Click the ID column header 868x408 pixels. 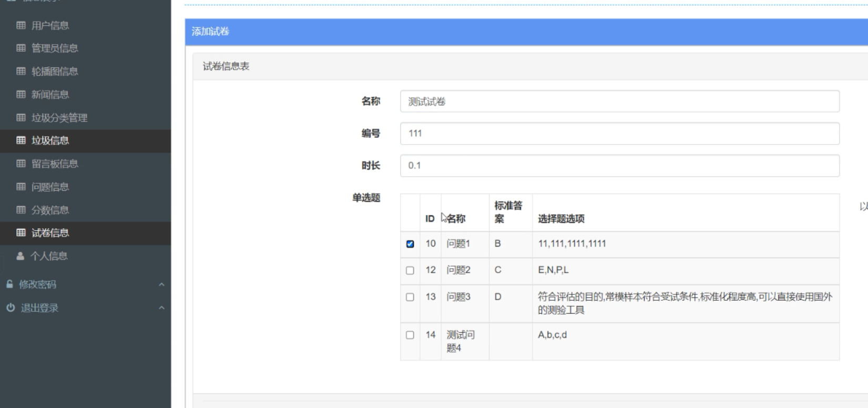pos(430,219)
